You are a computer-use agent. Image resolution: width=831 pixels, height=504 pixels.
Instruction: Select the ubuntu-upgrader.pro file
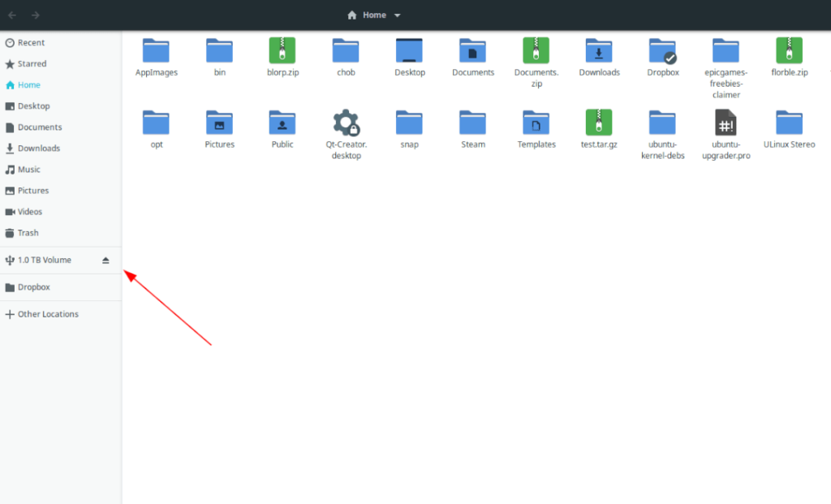[x=726, y=123]
